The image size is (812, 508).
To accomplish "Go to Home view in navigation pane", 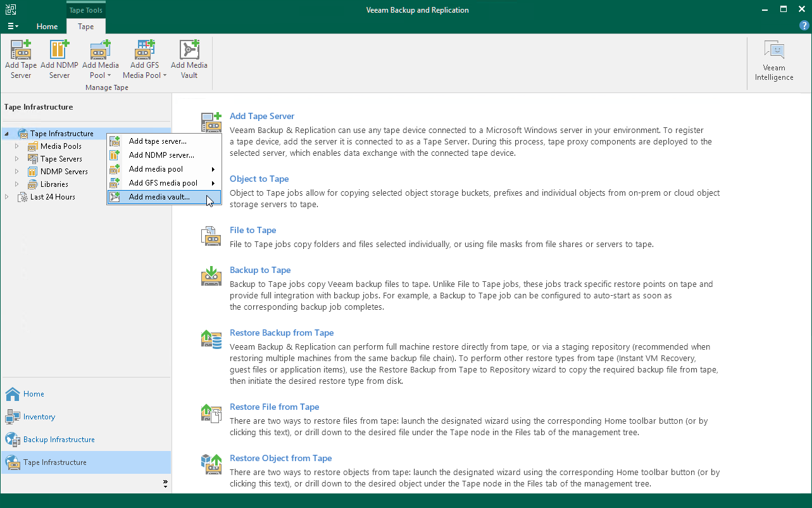I will (85, 394).
